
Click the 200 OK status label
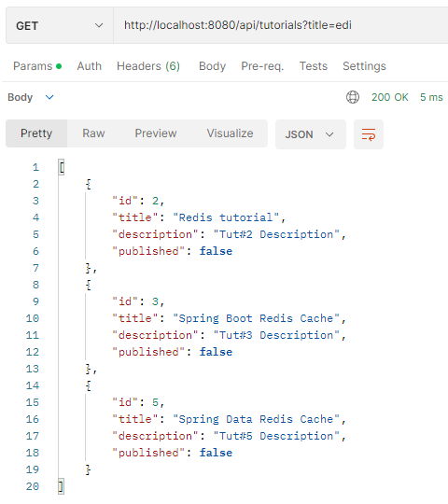pyautogui.click(x=390, y=97)
